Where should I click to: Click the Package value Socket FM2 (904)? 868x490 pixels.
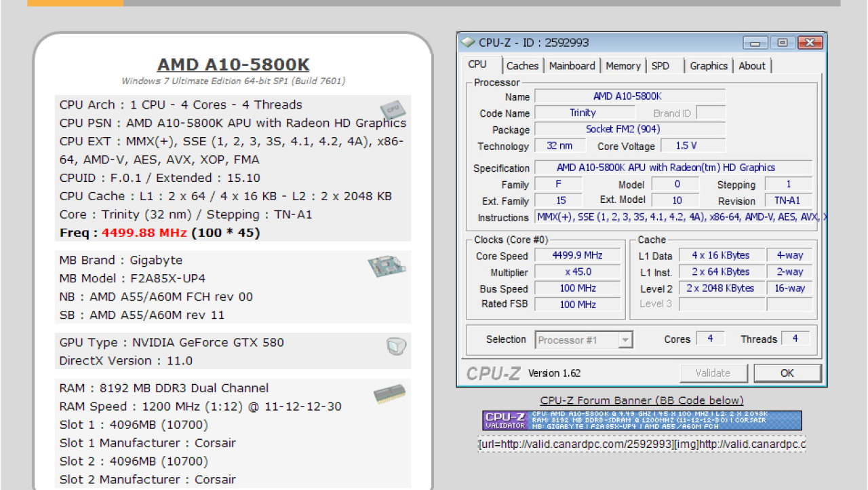[630, 129]
